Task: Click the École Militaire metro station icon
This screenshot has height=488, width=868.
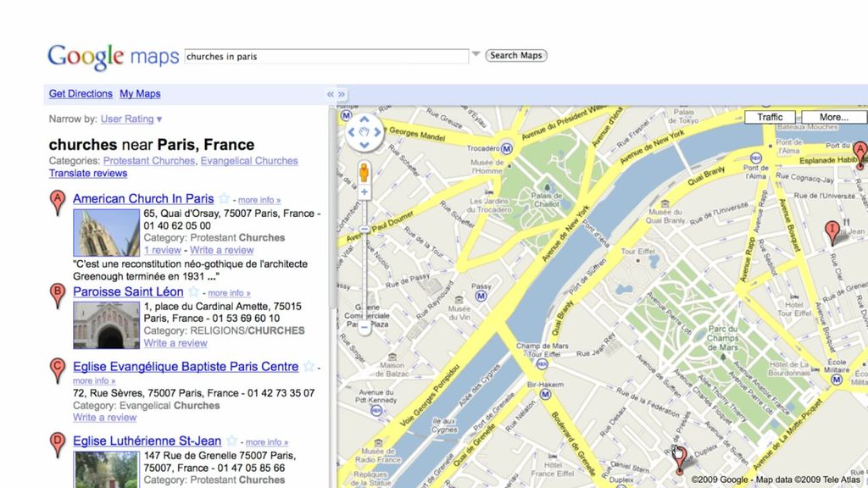Action: pos(837,380)
